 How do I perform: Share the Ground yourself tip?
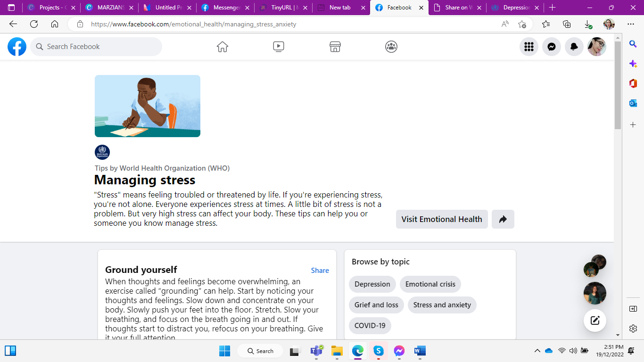point(320,271)
